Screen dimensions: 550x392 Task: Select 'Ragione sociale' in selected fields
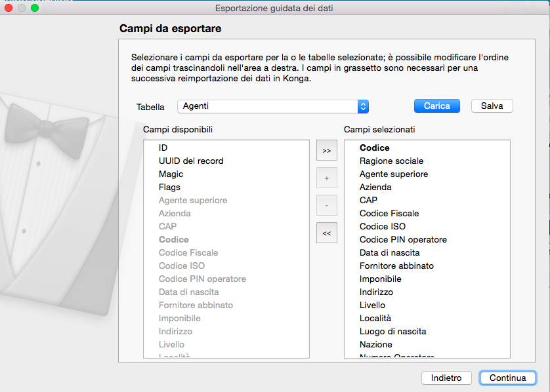[x=391, y=161]
